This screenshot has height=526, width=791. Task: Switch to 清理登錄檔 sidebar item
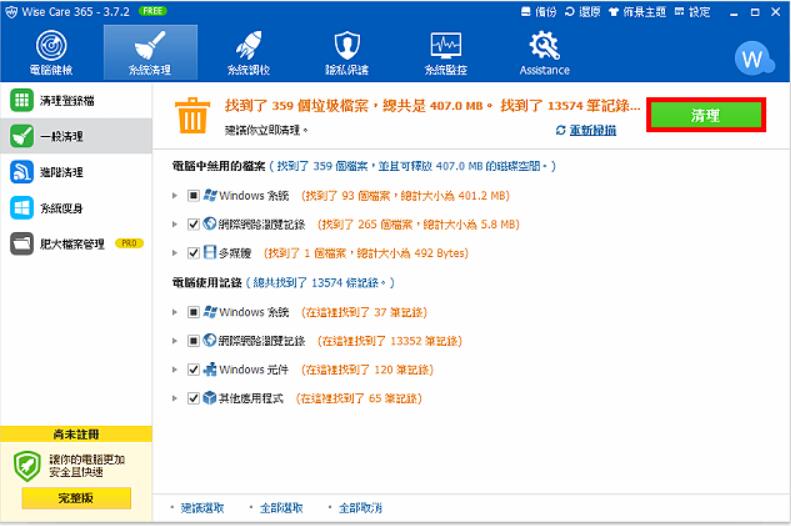76,100
